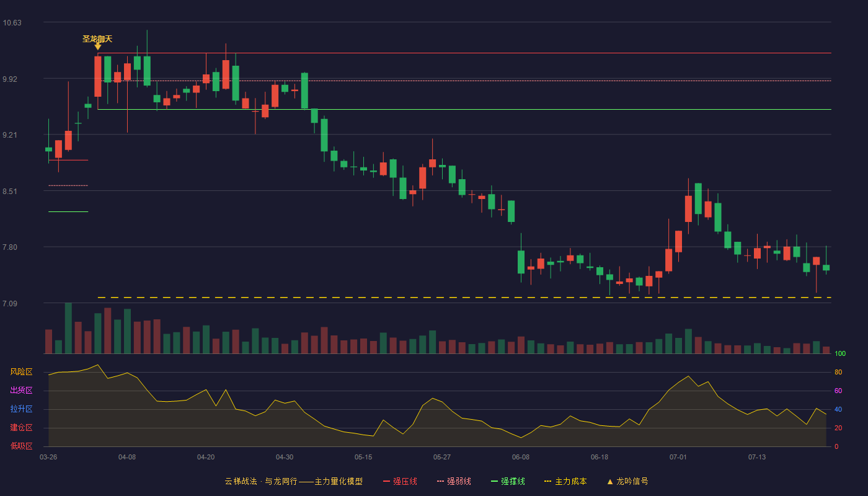The width and height of the screenshot is (868, 496).
Task: Click the 建仓区 zone label
Action: [x=21, y=428]
